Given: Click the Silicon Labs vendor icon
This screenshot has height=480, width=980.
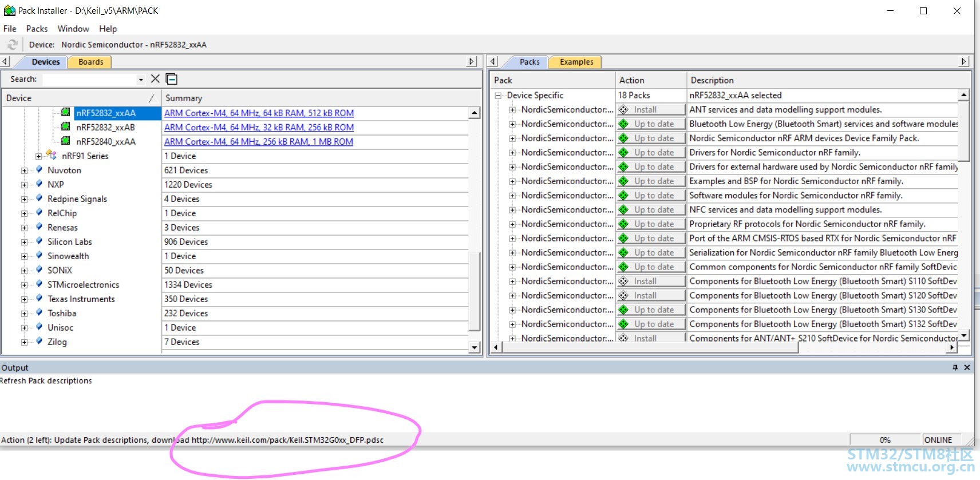Looking at the screenshot, I should tap(39, 241).
